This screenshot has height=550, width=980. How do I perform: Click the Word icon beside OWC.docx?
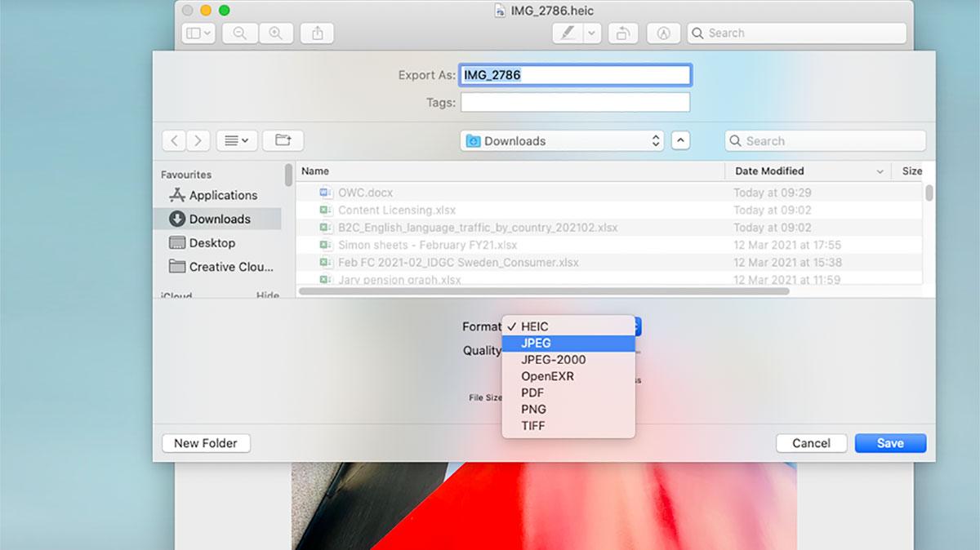pos(325,193)
